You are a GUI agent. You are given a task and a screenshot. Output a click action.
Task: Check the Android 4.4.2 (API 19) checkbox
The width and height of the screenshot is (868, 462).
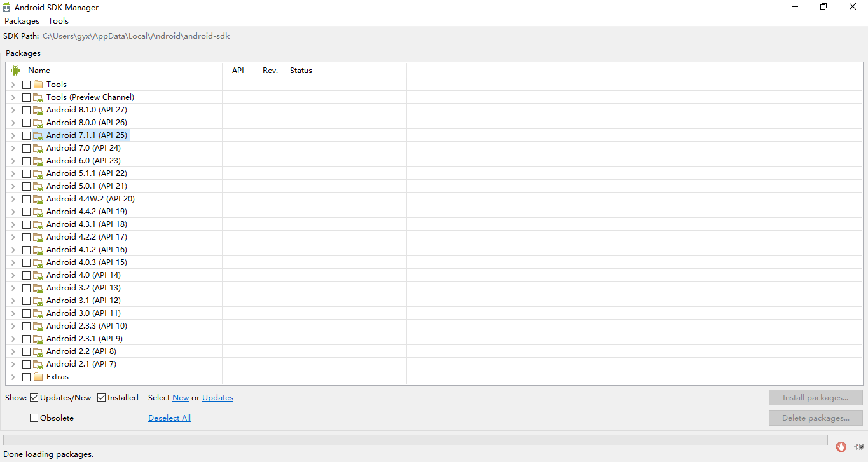coord(26,212)
